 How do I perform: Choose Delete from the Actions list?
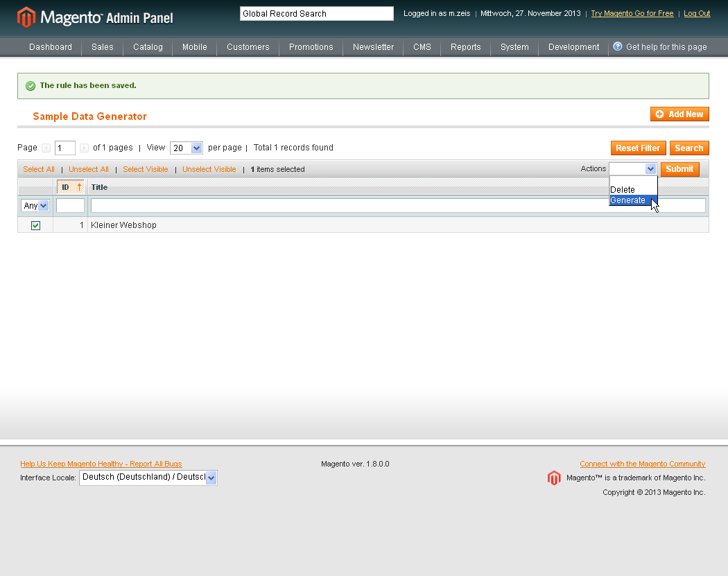(x=623, y=189)
